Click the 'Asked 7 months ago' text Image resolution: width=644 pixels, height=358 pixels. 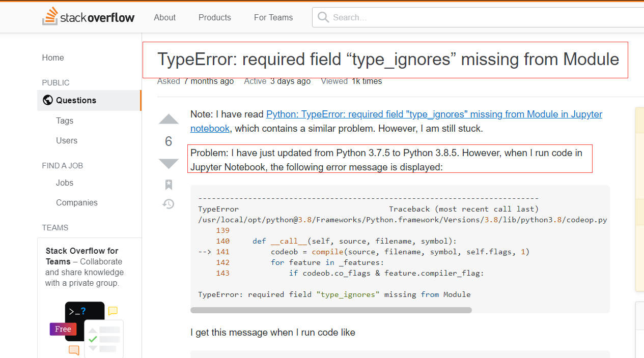195,81
